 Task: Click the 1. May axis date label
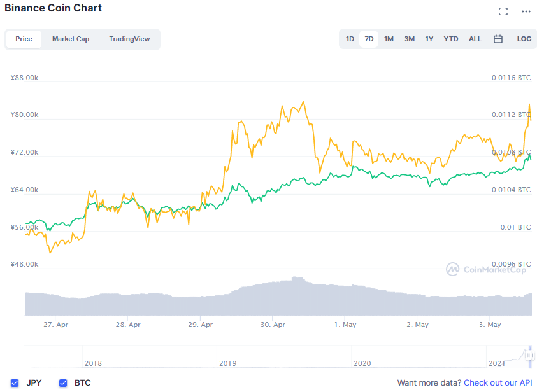point(345,325)
